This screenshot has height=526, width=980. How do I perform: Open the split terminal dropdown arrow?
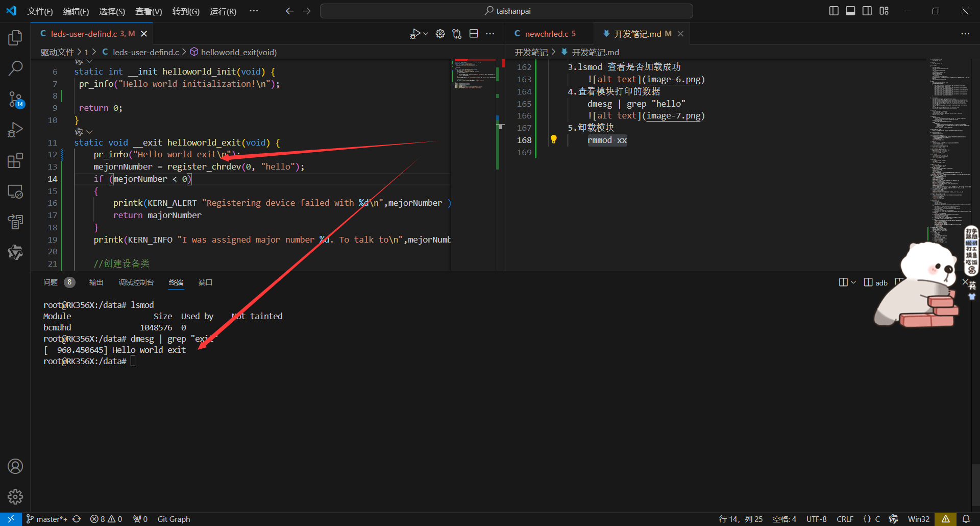click(853, 282)
